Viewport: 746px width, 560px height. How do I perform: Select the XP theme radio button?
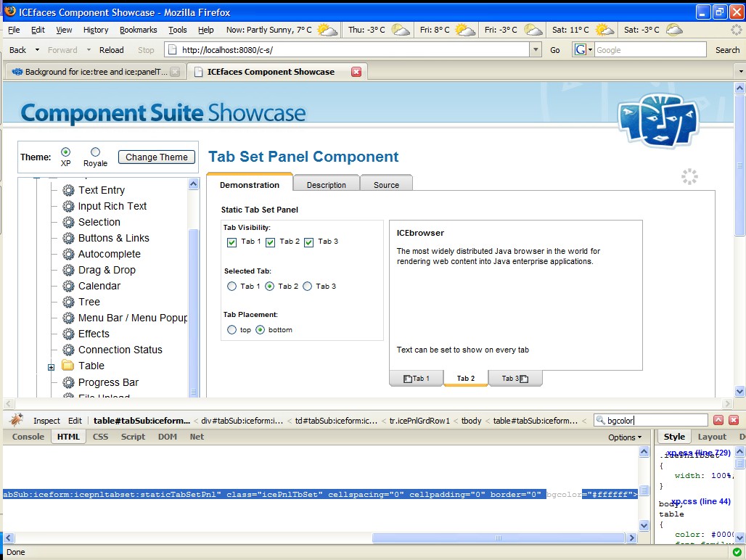pos(65,152)
